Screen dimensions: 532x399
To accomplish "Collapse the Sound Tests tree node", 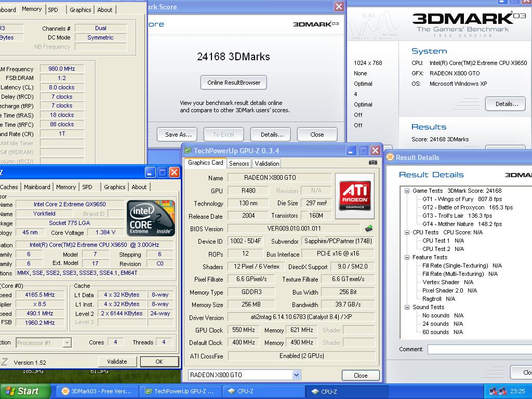I will coord(407,307).
